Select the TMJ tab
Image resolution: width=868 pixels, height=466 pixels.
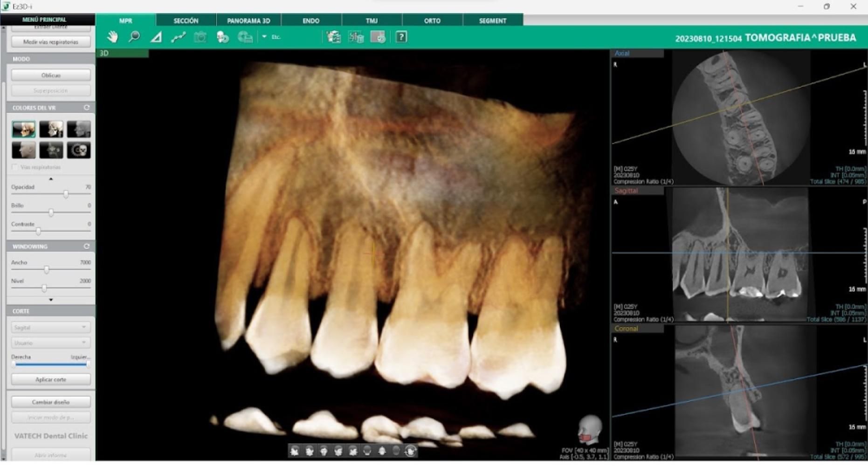tap(372, 21)
